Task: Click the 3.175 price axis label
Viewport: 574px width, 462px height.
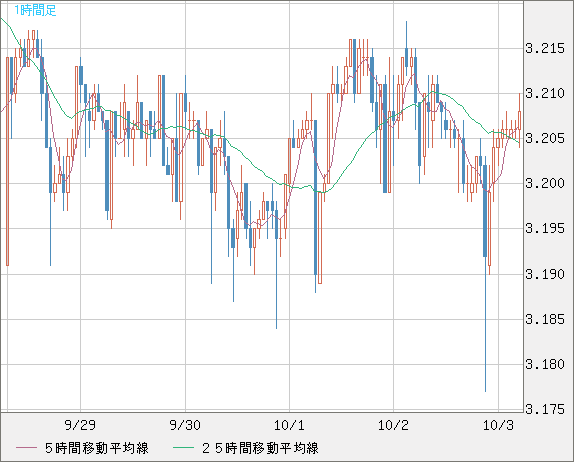Action: pos(545,409)
